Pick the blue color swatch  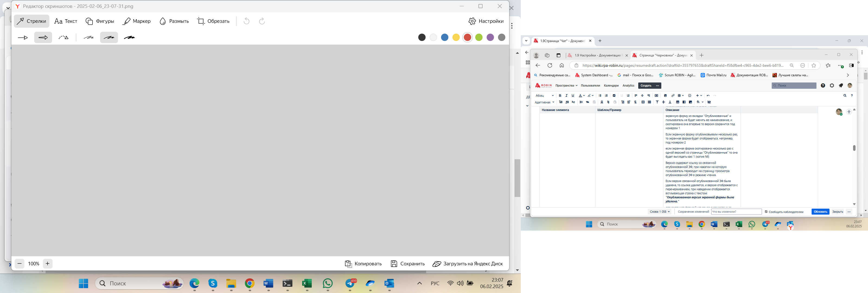445,37
